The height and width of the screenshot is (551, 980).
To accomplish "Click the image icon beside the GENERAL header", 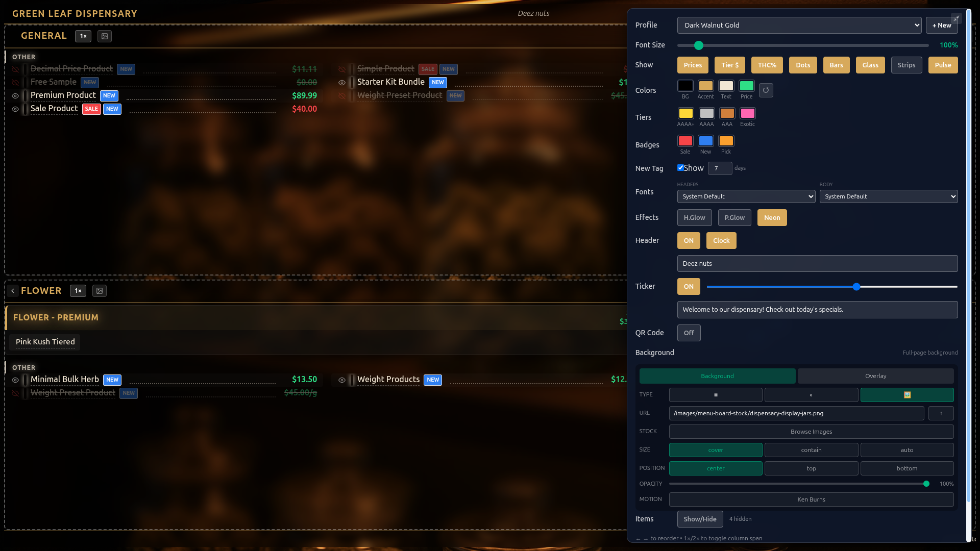I will click(x=105, y=36).
